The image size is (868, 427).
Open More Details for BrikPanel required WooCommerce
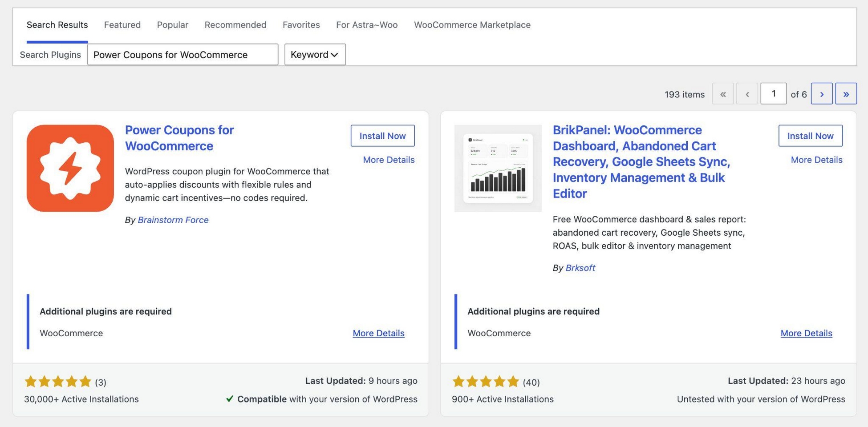coord(806,333)
